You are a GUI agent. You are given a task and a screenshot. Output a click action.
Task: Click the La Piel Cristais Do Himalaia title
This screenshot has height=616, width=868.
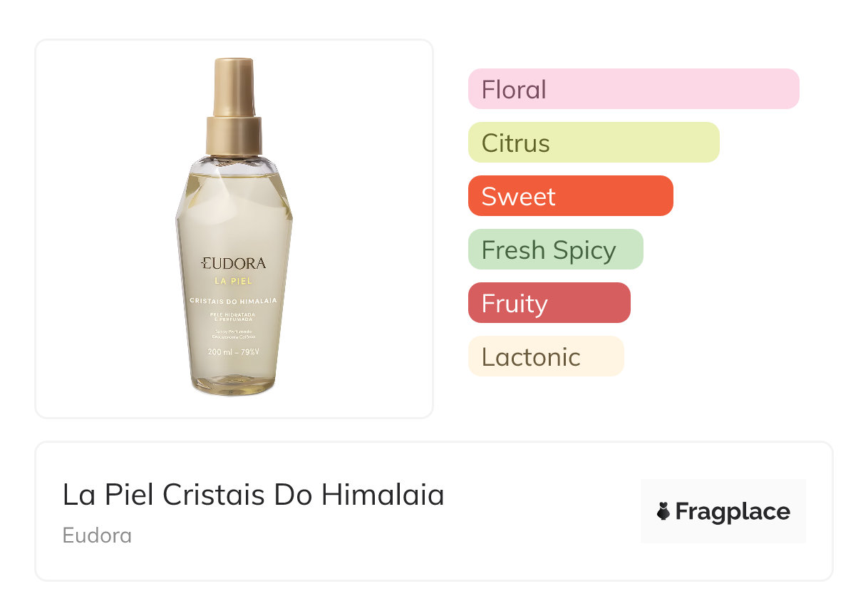(253, 495)
